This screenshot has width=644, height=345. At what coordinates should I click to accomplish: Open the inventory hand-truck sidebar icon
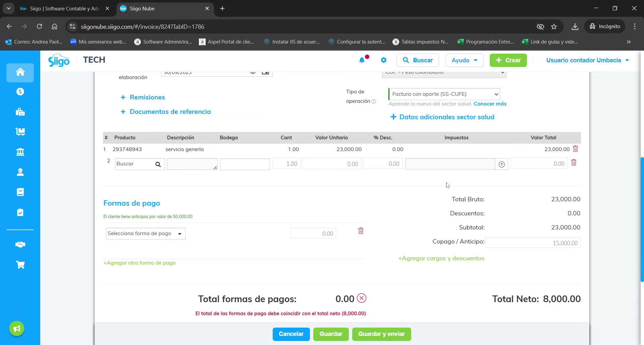coord(20,132)
